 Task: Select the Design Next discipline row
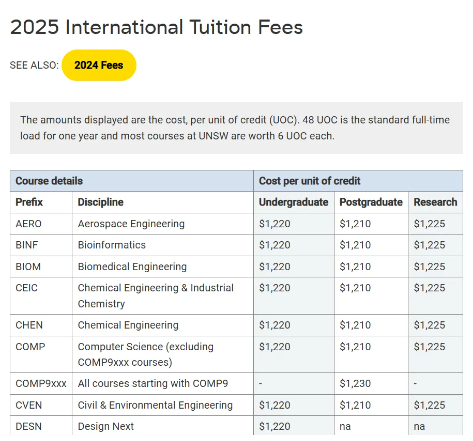(236, 426)
